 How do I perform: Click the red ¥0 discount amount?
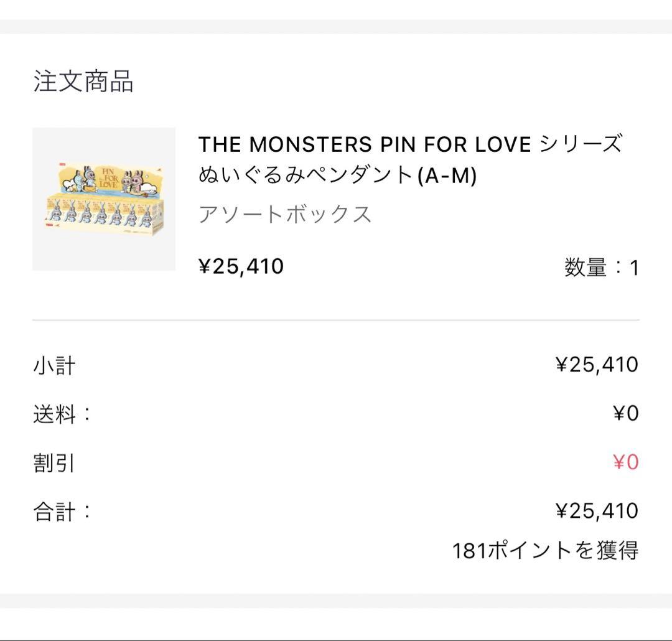click(625, 463)
